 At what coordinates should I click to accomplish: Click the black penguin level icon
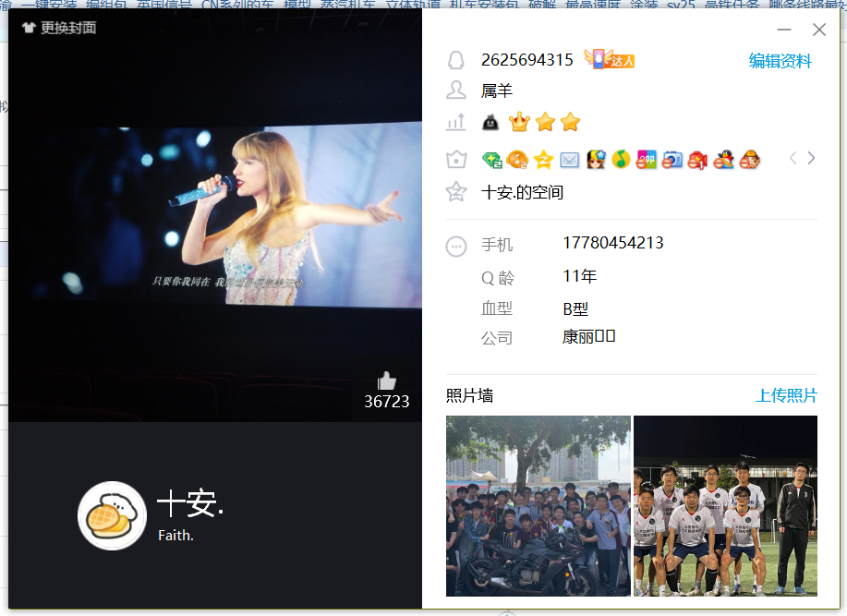point(490,123)
